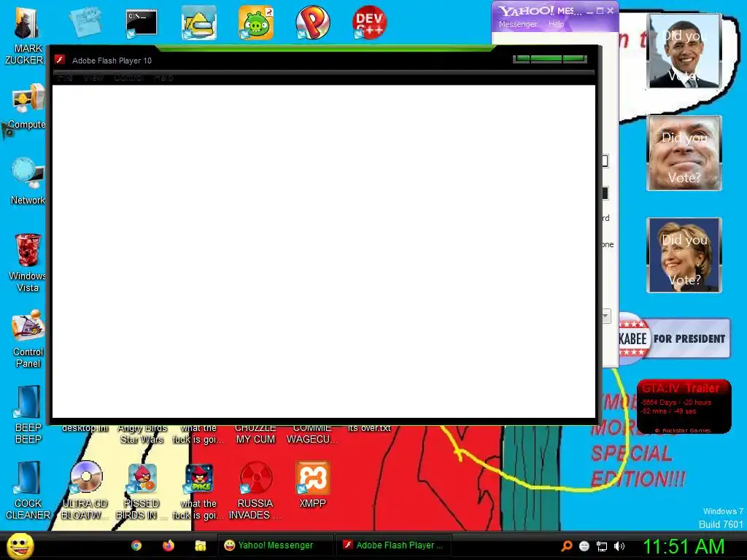Launch the Bad Piggies green pig shortcut
The height and width of the screenshot is (560, 747).
tap(256, 23)
